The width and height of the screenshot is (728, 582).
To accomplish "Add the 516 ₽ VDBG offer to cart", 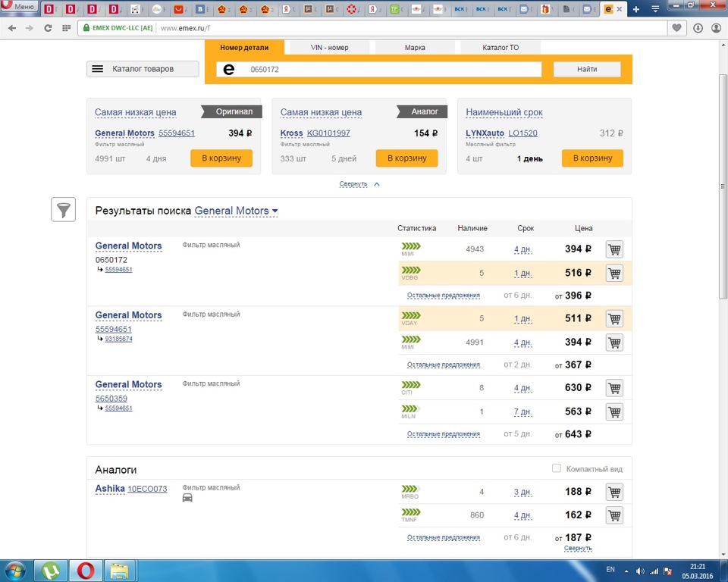I will 614,273.
